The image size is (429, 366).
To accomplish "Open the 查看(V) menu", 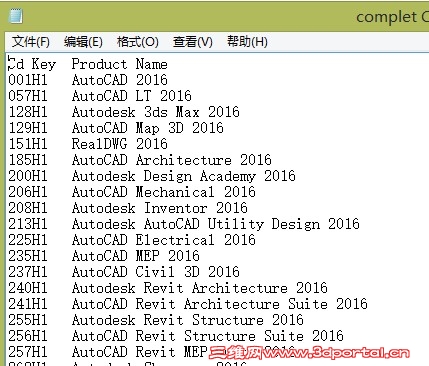I will tap(193, 42).
